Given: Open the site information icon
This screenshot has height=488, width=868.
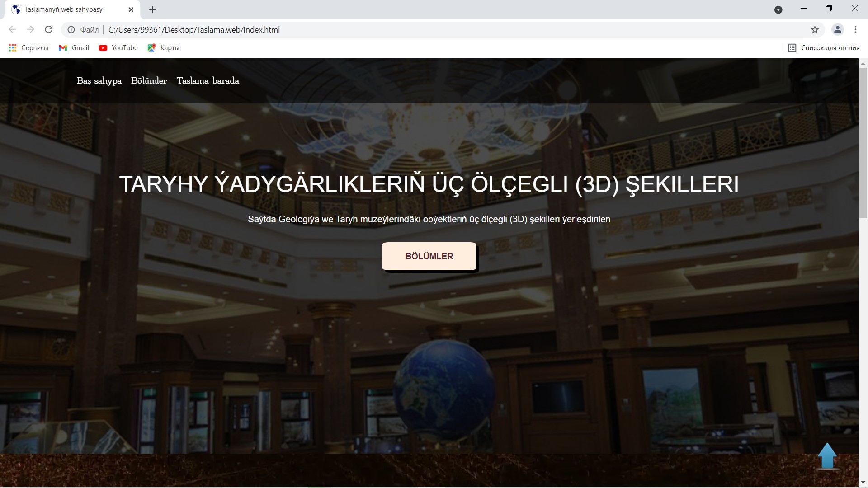Looking at the screenshot, I should click(x=71, y=30).
